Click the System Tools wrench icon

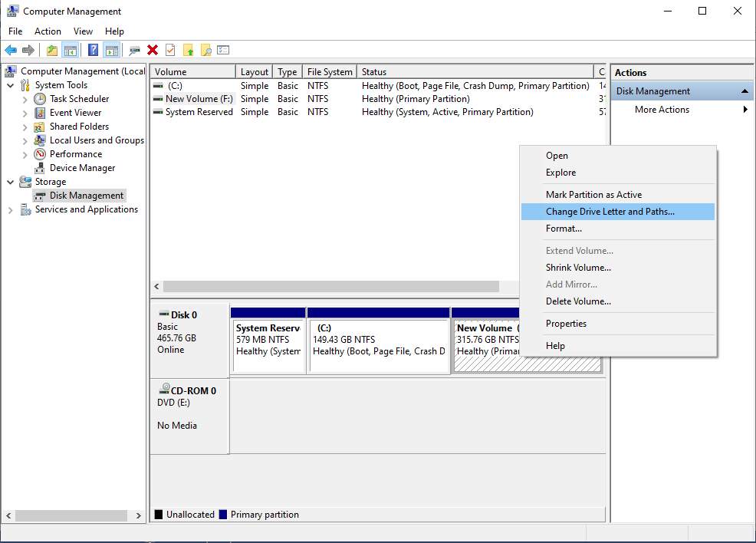[25, 85]
